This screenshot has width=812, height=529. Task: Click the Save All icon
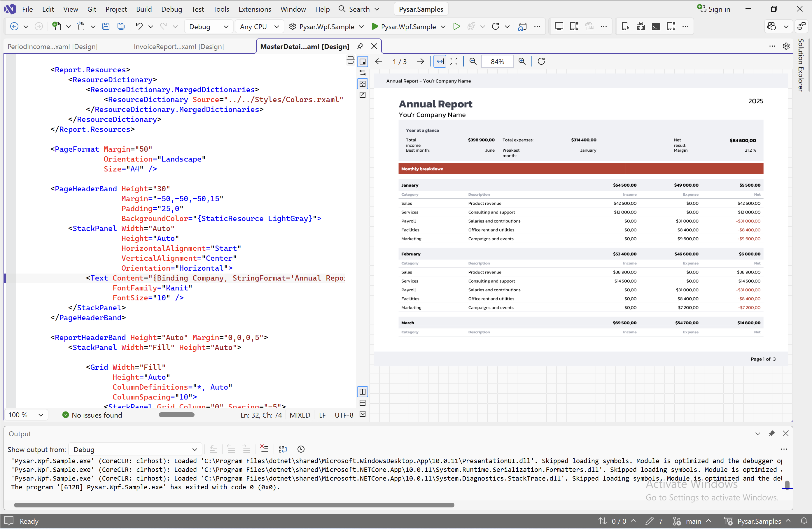[x=121, y=26]
